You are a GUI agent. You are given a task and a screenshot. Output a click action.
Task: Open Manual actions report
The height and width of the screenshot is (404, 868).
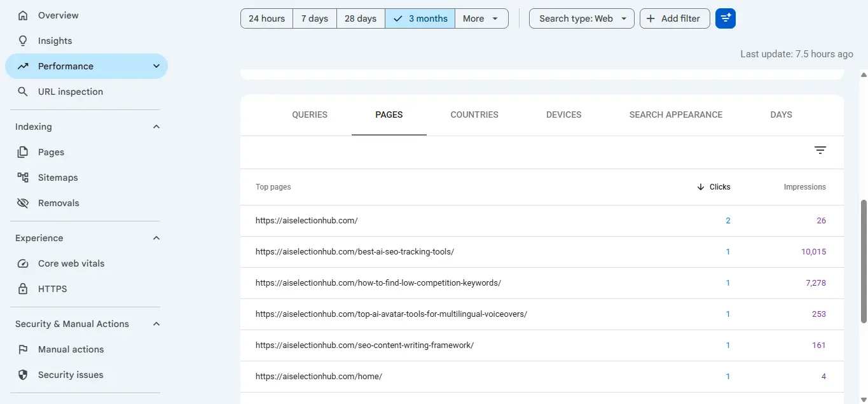[x=71, y=349]
